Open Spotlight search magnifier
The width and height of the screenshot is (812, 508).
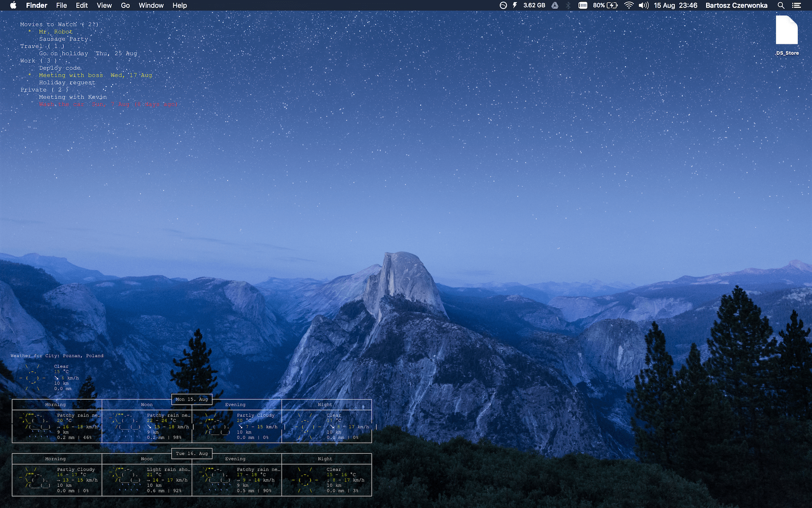coord(781,6)
